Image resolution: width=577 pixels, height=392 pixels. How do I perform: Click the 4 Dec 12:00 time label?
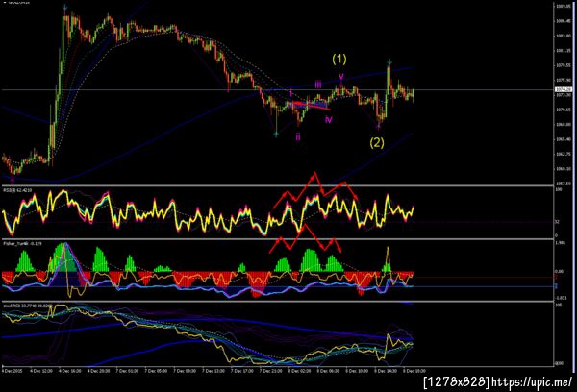pos(40,371)
